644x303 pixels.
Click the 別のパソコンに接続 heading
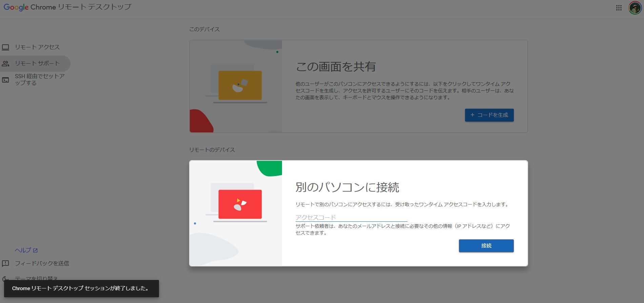[x=347, y=187]
